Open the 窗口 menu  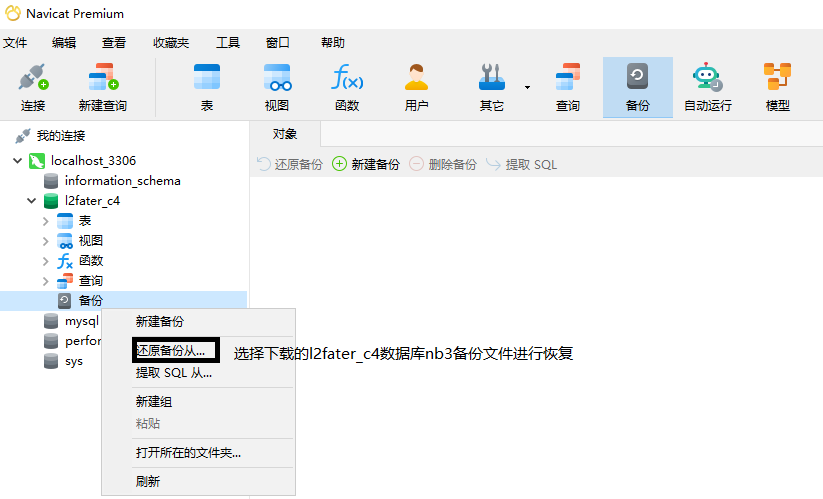[278, 43]
